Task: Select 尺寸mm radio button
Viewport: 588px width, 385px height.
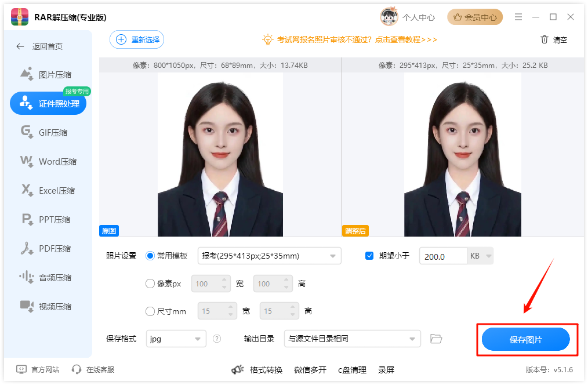Action: (150, 311)
